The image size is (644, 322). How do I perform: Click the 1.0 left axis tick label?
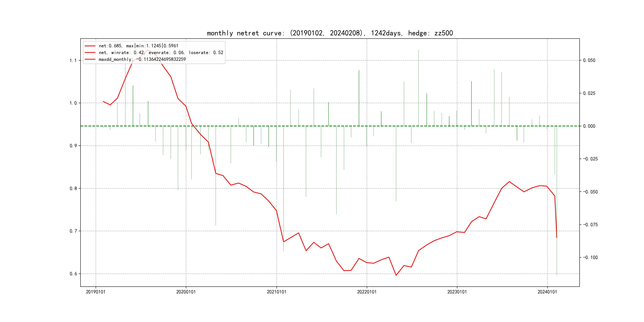tap(73, 103)
